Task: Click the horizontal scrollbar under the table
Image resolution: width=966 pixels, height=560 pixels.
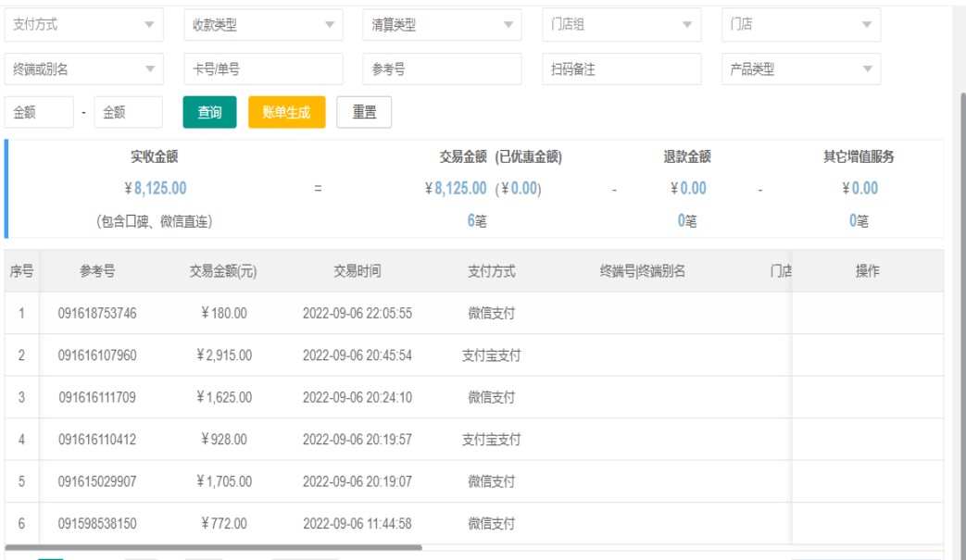Action: point(213,548)
